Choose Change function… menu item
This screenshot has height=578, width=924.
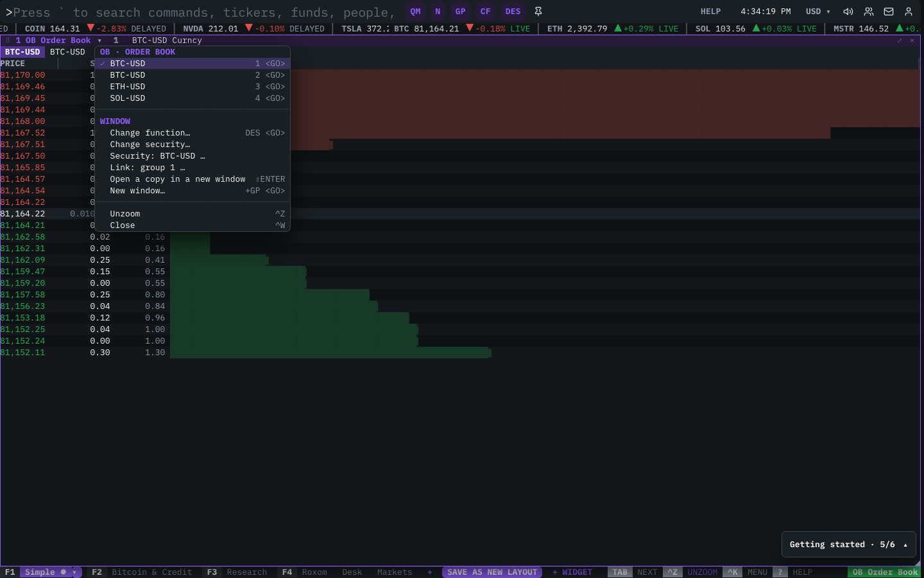point(193,133)
